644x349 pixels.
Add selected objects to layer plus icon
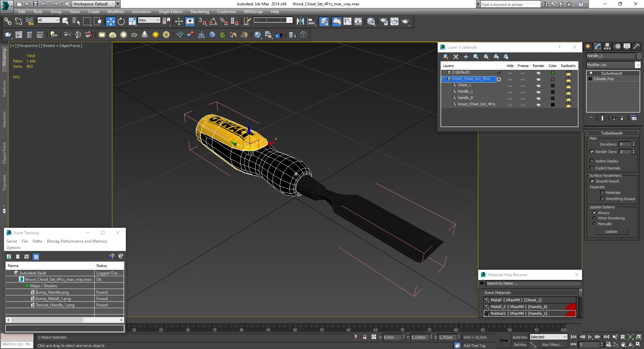click(466, 57)
